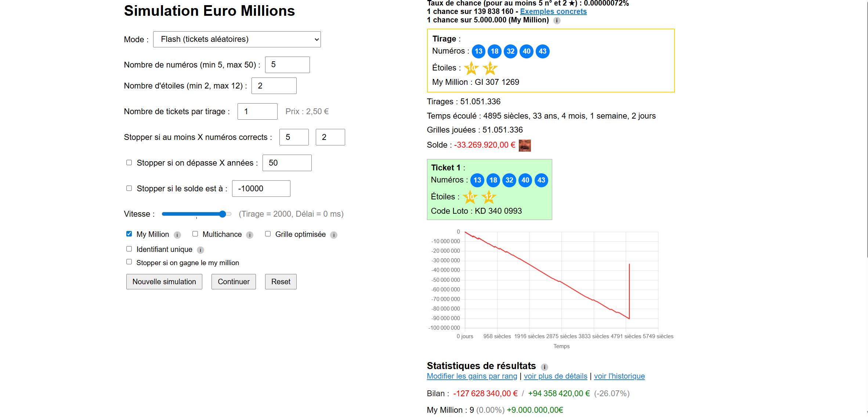
Task: Click the 'Nombre de tickets par tirage' field
Action: click(x=257, y=111)
